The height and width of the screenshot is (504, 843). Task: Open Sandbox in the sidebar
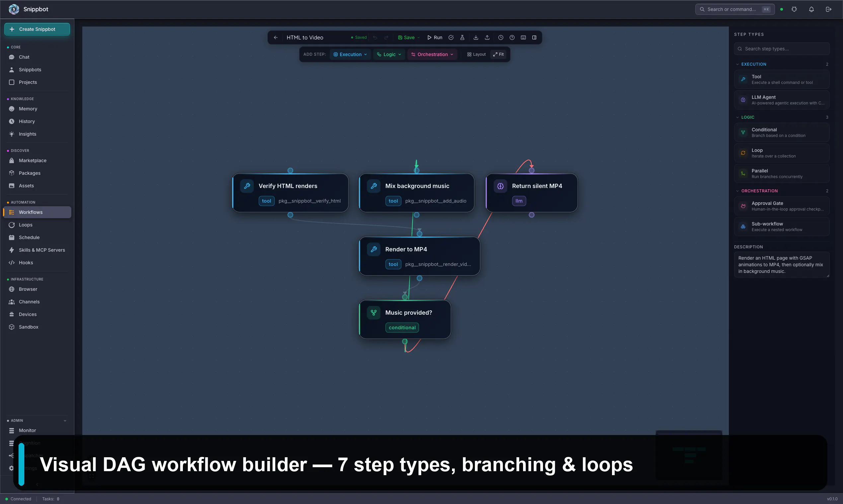click(37, 327)
